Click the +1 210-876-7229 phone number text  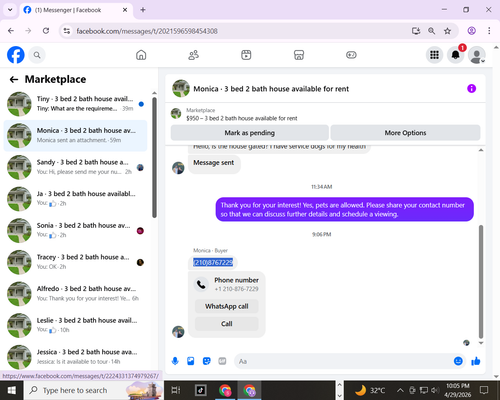(236, 289)
